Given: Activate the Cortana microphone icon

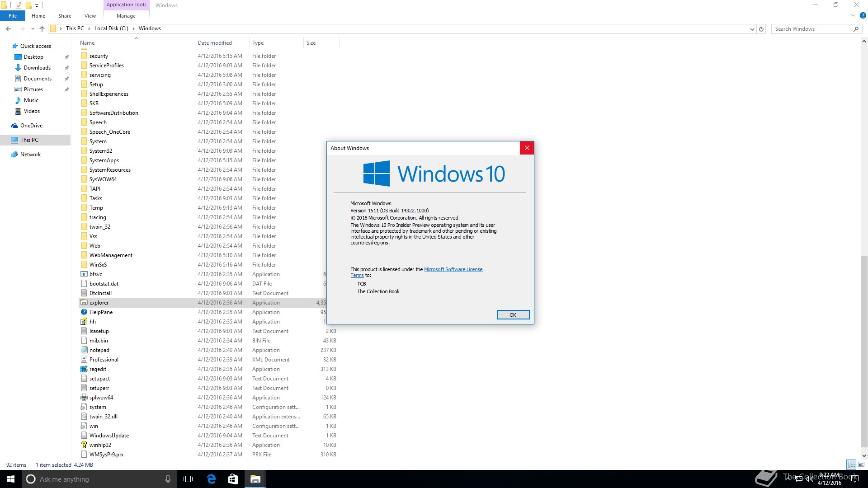Looking at the screenshot, I should coord(168,479).
